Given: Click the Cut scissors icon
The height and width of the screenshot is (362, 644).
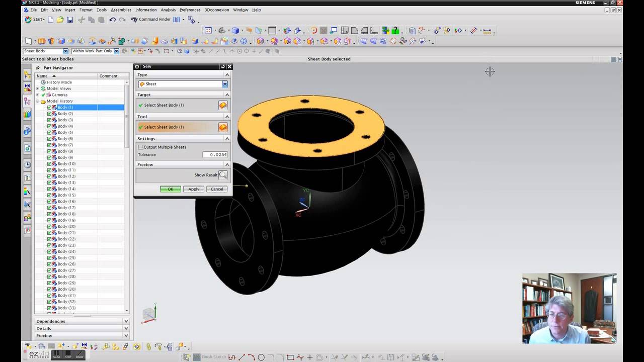Looking at the screenshot, I should click(x=82, y=20).
